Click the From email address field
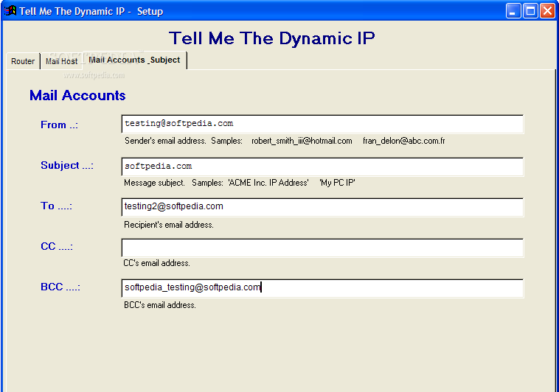Image resolution: width=559 pixels, height=392 pixels. pos(322,124)
